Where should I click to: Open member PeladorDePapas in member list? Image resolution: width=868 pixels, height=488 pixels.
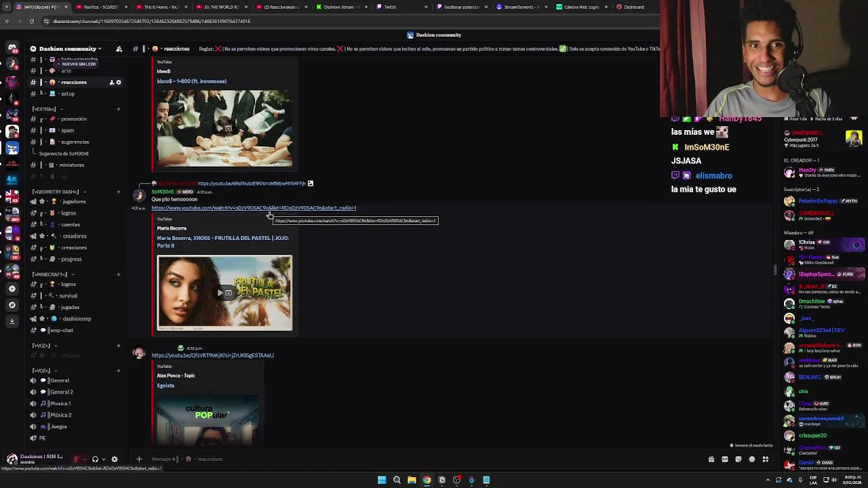click(823, 201)
